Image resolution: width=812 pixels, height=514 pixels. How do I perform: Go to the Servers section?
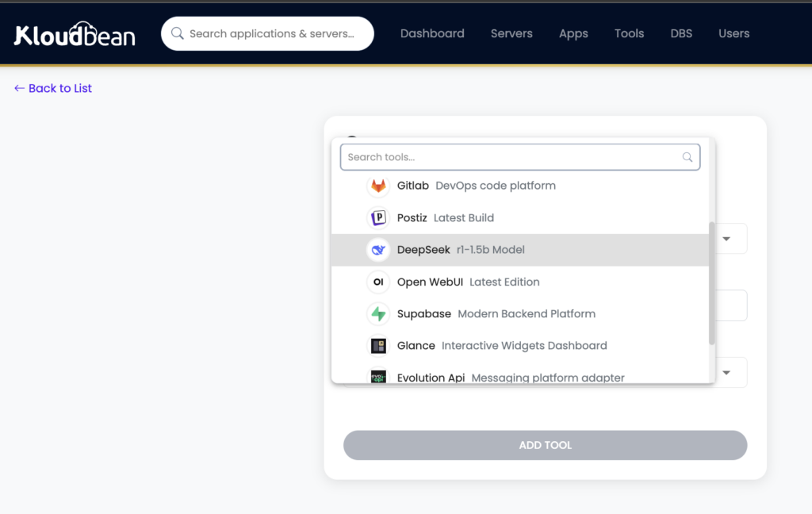click(x=511, y=33)
